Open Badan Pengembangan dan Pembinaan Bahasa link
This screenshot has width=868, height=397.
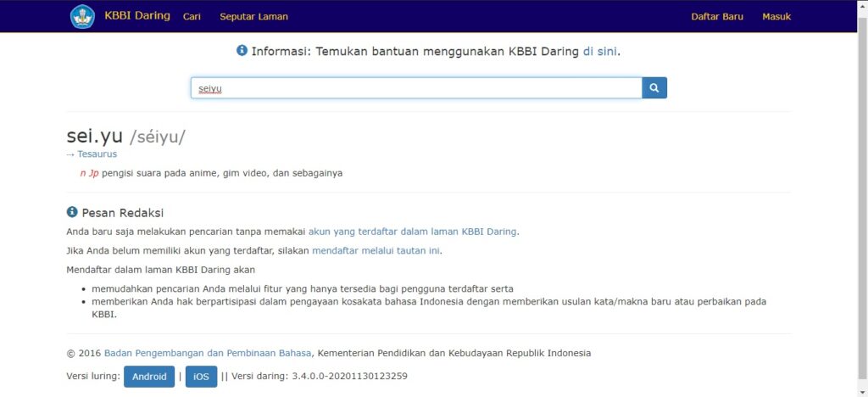209,353
